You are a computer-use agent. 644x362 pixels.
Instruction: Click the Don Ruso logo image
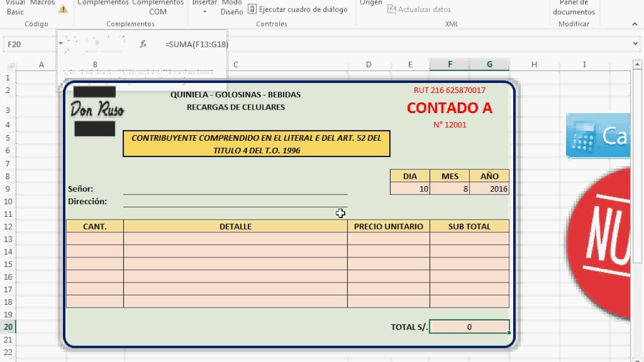97,110
